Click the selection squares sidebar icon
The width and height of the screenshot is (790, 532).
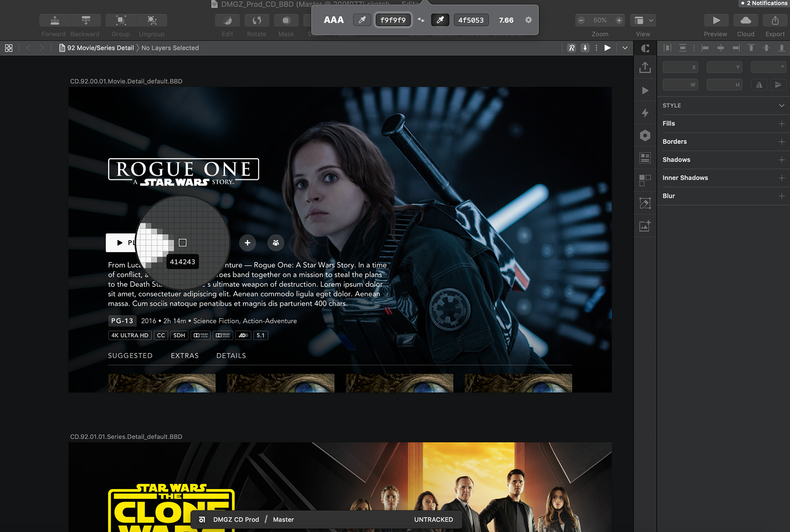[645, 180]
